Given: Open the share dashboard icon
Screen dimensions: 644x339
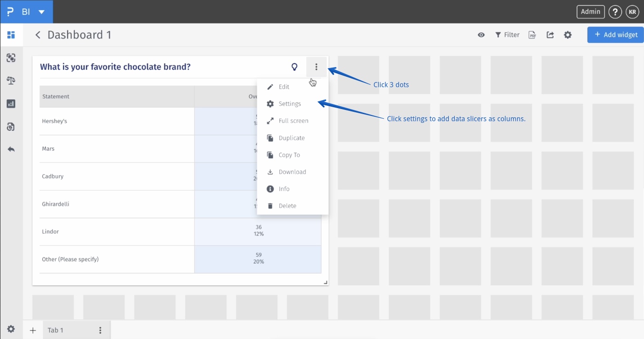Looking at the screenshot, I should point(550,34).
